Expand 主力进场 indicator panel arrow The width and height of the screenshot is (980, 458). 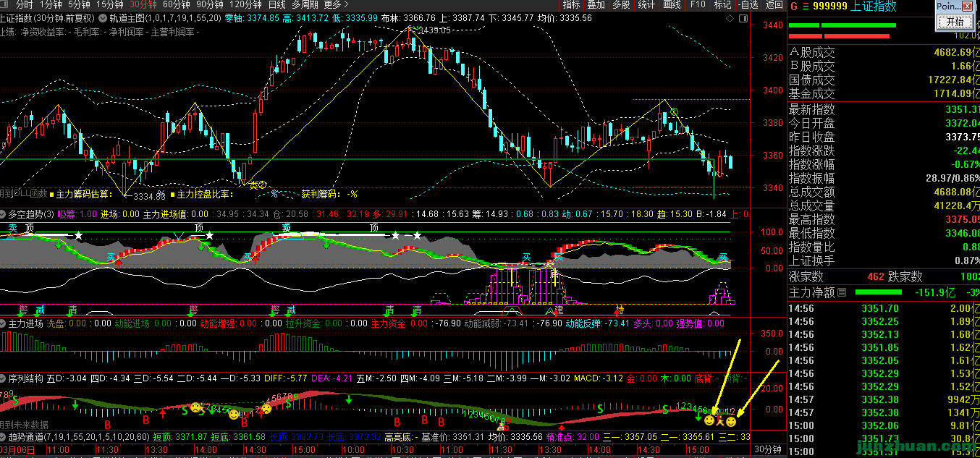tap(3, 324)
